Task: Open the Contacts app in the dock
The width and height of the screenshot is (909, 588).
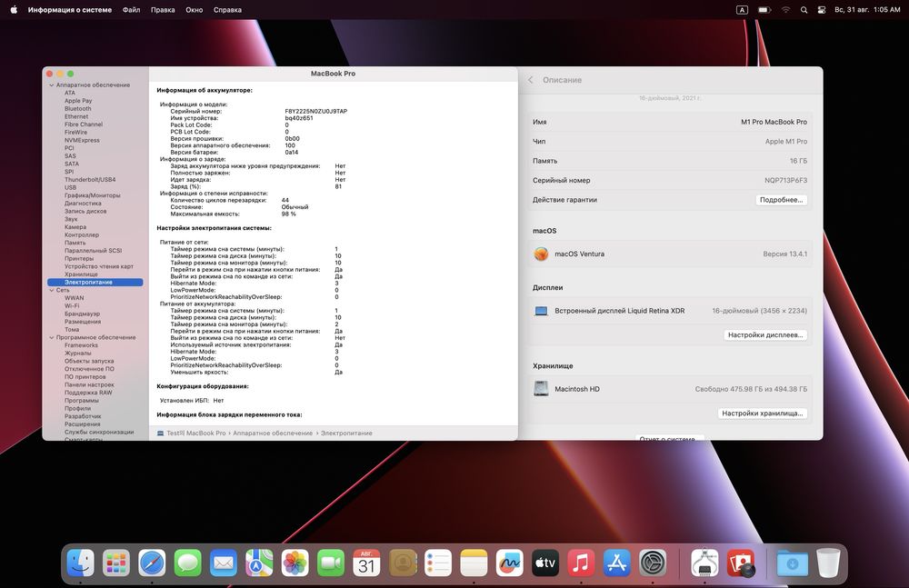Action: click(403, 563)
